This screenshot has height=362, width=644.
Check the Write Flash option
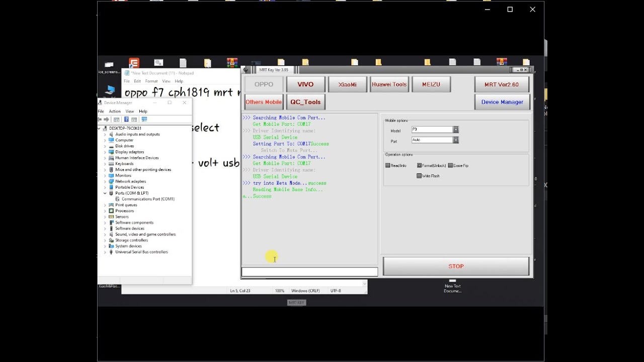[x=419, y=176]
